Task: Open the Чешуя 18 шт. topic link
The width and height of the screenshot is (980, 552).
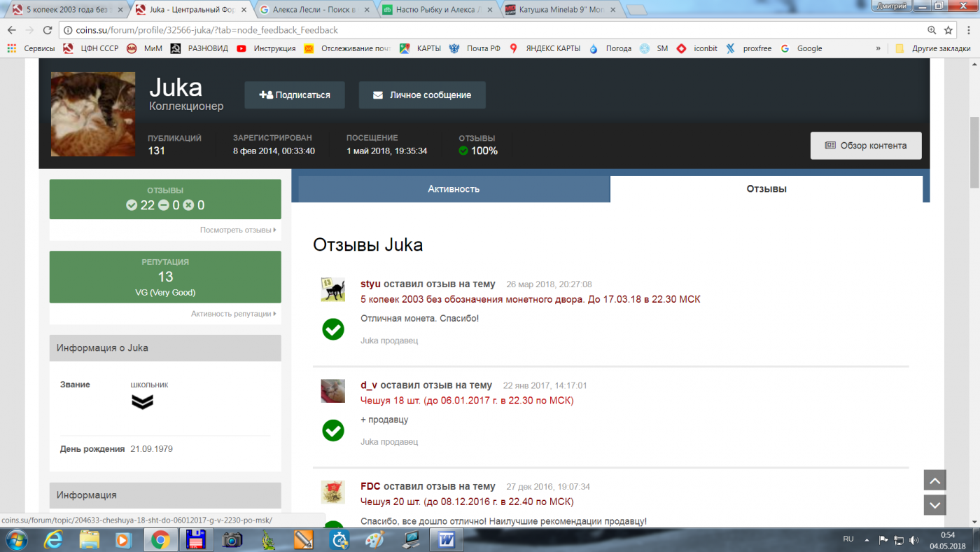Action: click(x=467, y=401)
